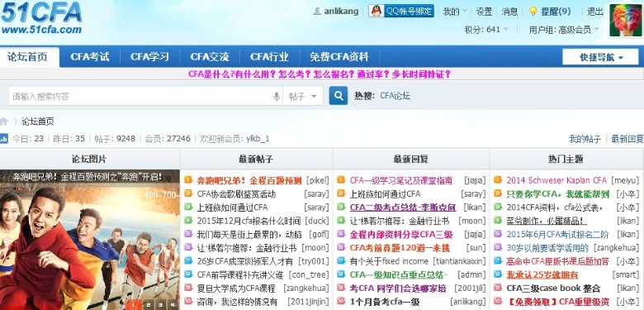Click the pink CFA是什么 announcement link
The width and height of the screenshot is (644, 310).
320,74
